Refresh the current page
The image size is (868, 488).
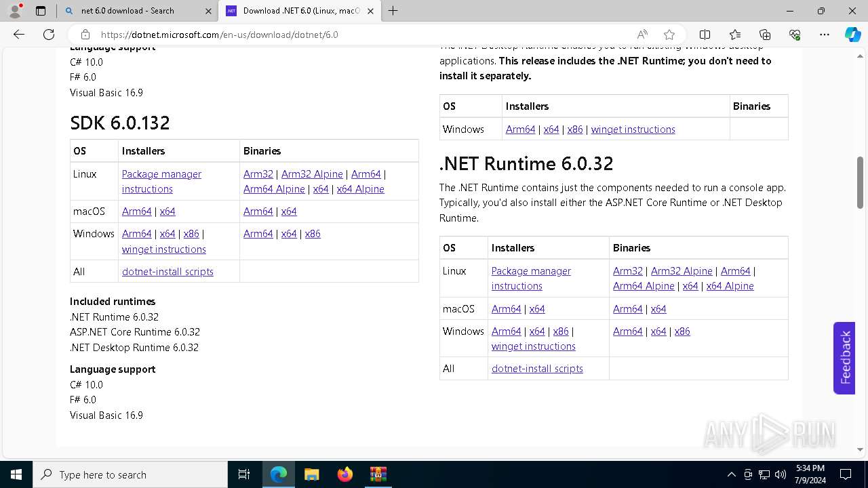click(x=49, y=35)
